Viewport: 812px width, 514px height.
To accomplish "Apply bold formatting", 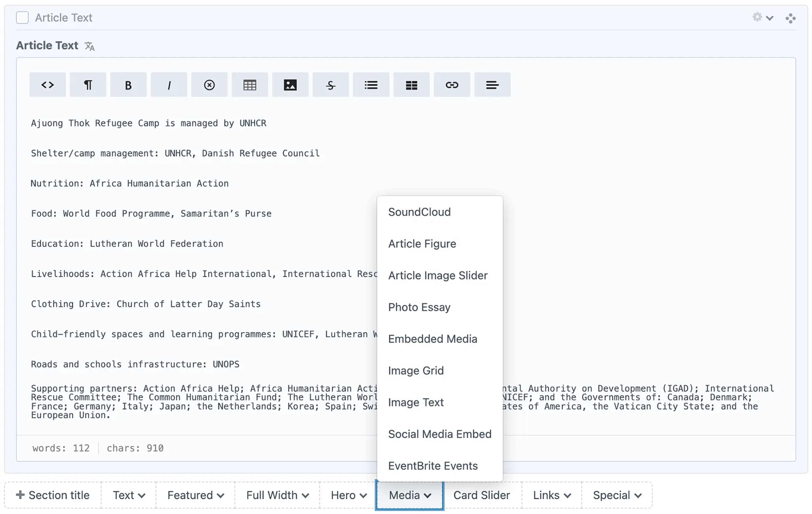I will click(129, 85).
